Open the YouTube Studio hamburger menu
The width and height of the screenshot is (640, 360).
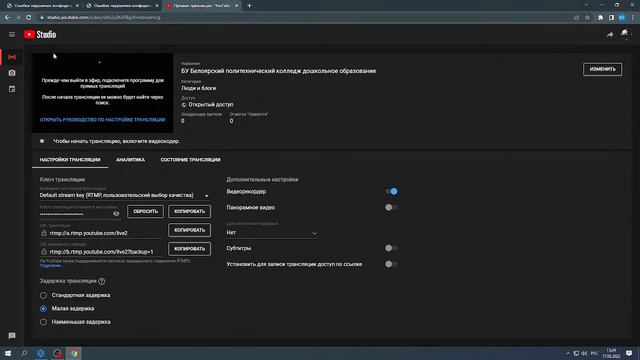[x=12, y=35]
